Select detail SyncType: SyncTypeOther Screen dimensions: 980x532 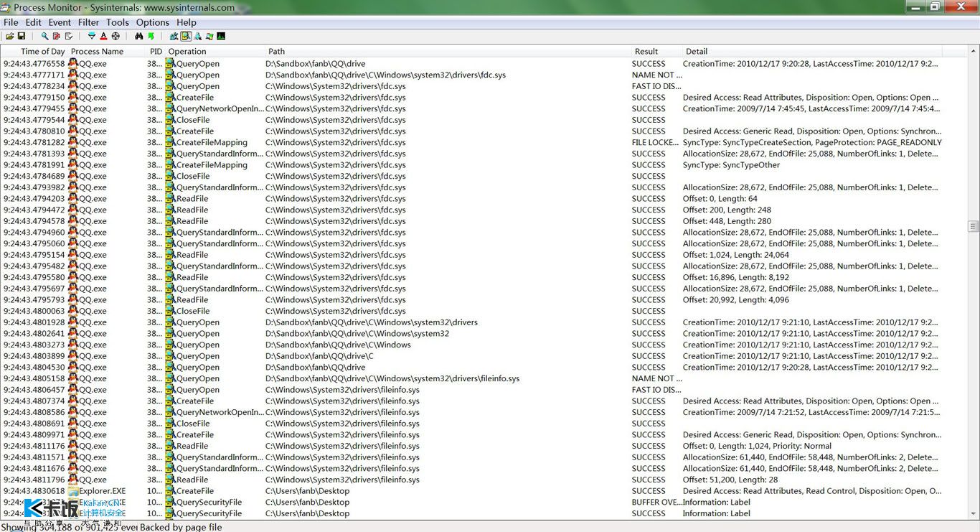[731, 164]
